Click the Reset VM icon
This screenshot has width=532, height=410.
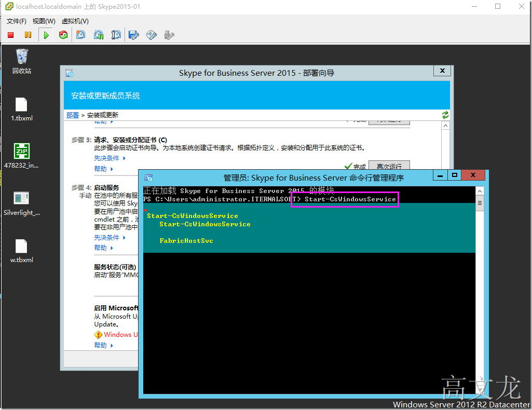point(63,35)
